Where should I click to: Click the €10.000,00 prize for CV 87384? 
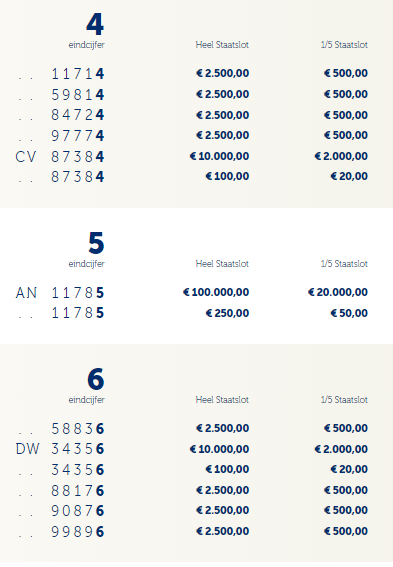click(x=219, y=156)
